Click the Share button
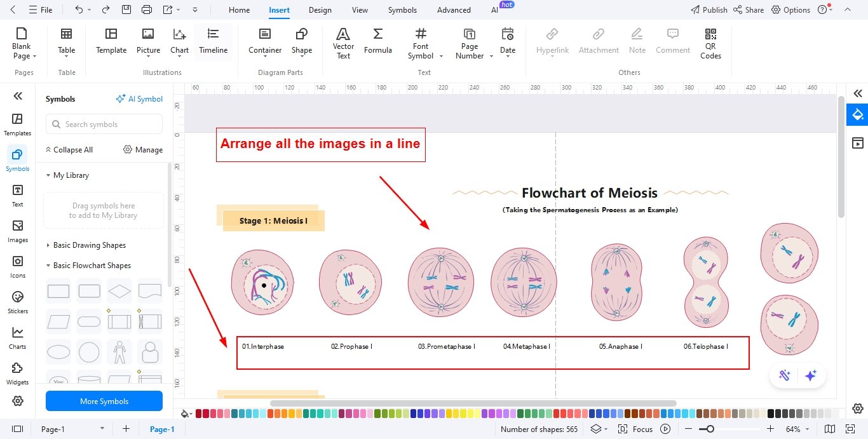The width and height of the screenshot is (868, 439). coord(749,10)
